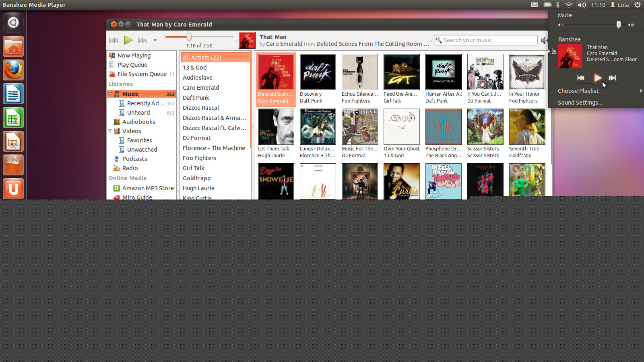Select the Scissor Sisters album cover
The image size is (644, 362).
point(485,127)
